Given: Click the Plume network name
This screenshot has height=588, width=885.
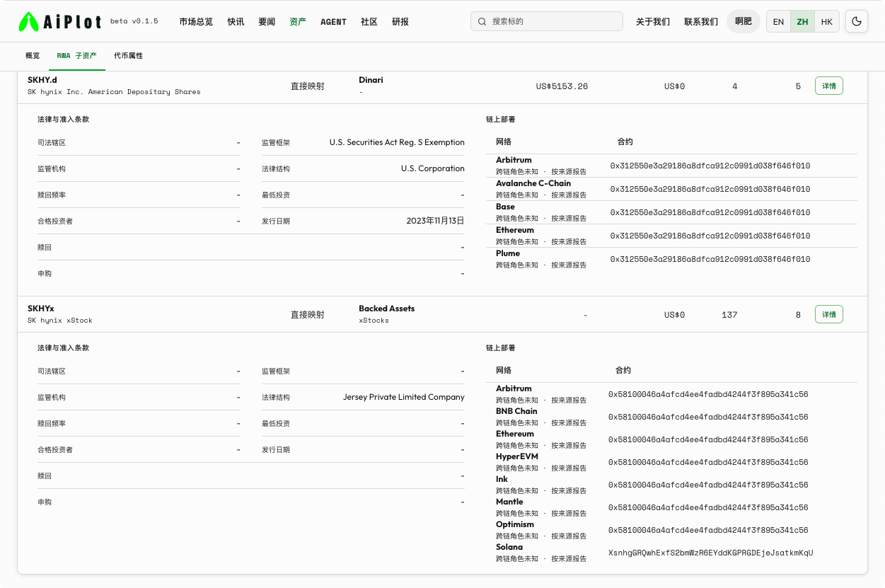Looking at the screenshot, I should 508,253.
